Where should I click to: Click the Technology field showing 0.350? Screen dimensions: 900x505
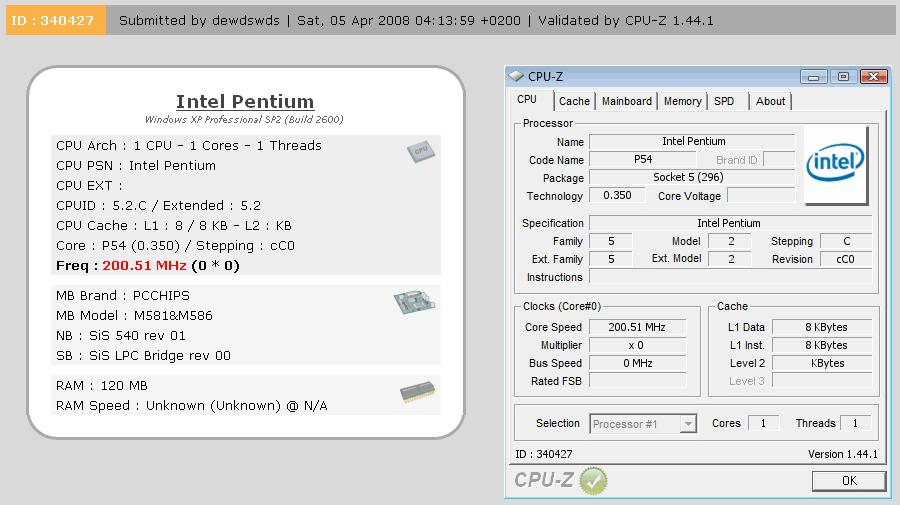616,196
